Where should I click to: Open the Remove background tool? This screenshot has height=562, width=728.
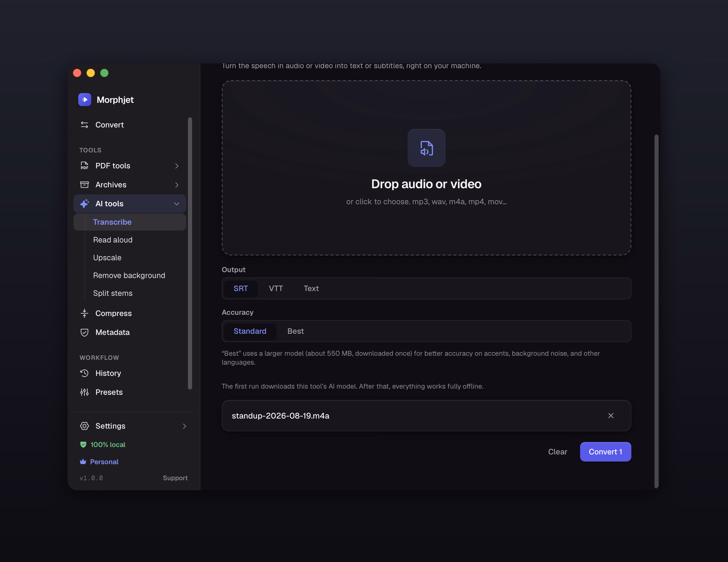click(129, 275)
